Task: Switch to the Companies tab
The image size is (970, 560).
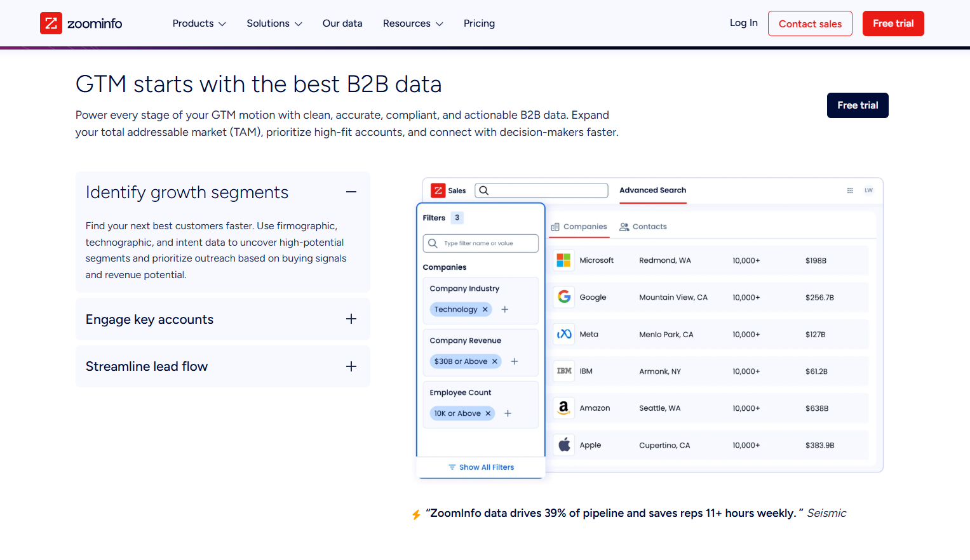Action: point(579,227)
